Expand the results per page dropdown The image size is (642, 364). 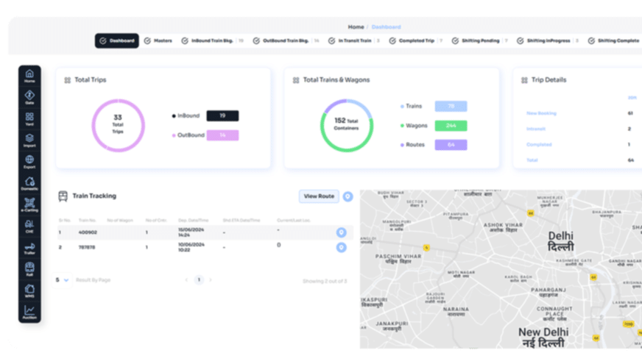pyautogui.click(x=63, y=280)
